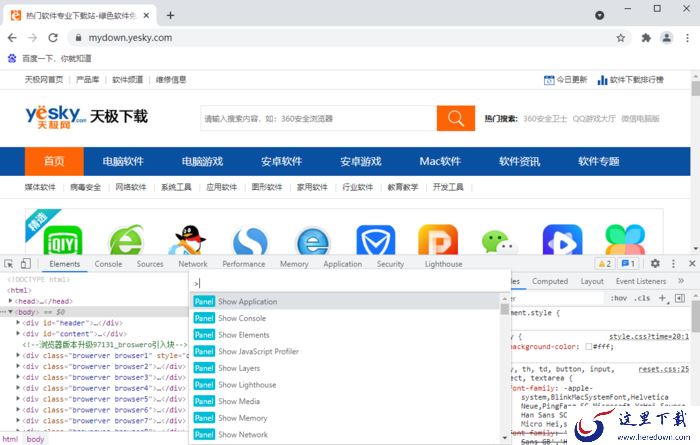This screenshot has width=700, height=445.
Task: Click the yesky logo
Action: [x=55, y=117]
